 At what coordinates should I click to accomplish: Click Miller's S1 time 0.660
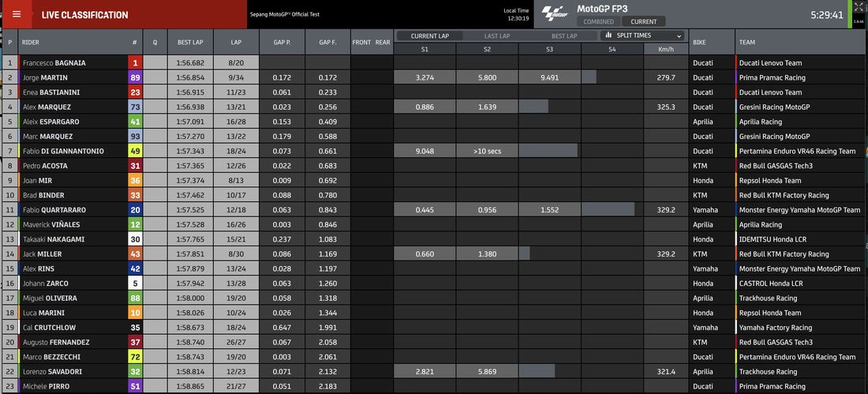click(x=425, y=253)
